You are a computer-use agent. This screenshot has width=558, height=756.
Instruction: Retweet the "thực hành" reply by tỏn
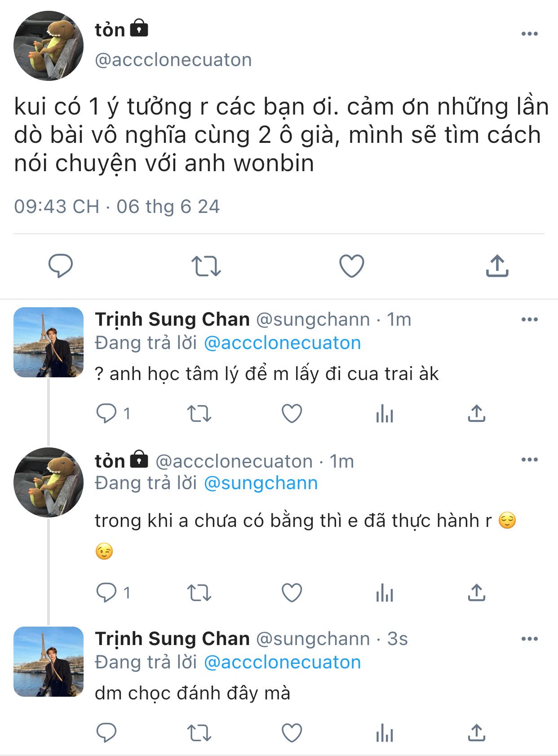pos(199,592)
